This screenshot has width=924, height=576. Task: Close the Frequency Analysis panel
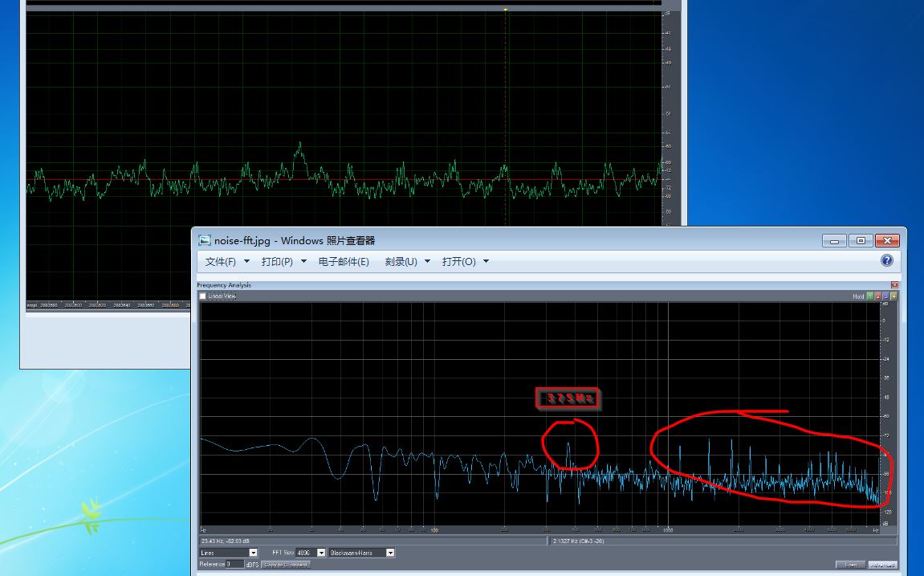pos(894,284)
